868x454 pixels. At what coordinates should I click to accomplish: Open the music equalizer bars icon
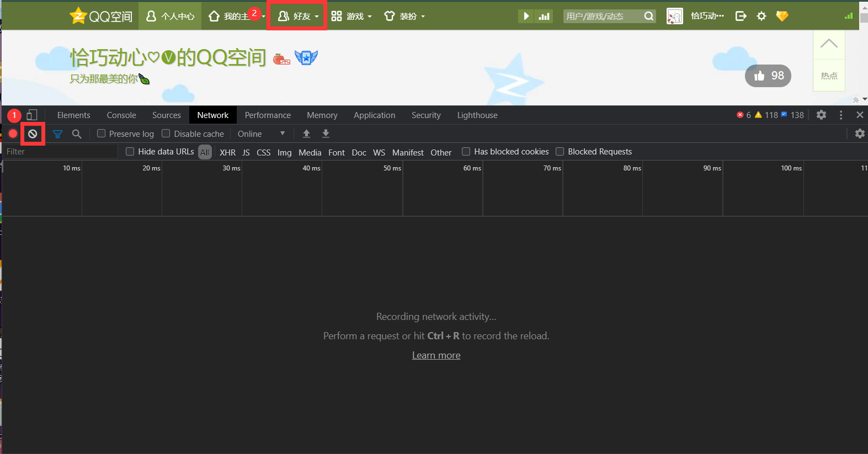click(x=544, y=16)
